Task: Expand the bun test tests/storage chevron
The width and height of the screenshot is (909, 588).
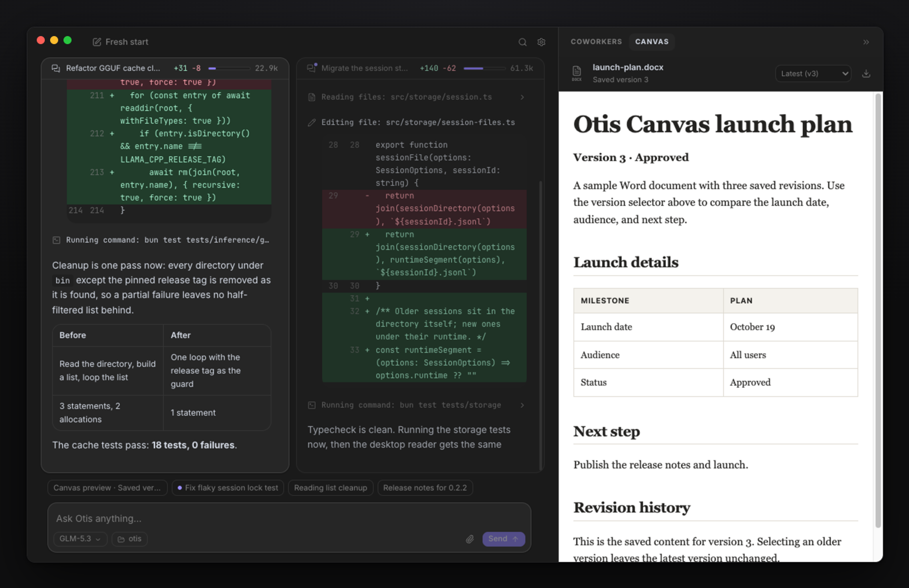Action: 522,405
